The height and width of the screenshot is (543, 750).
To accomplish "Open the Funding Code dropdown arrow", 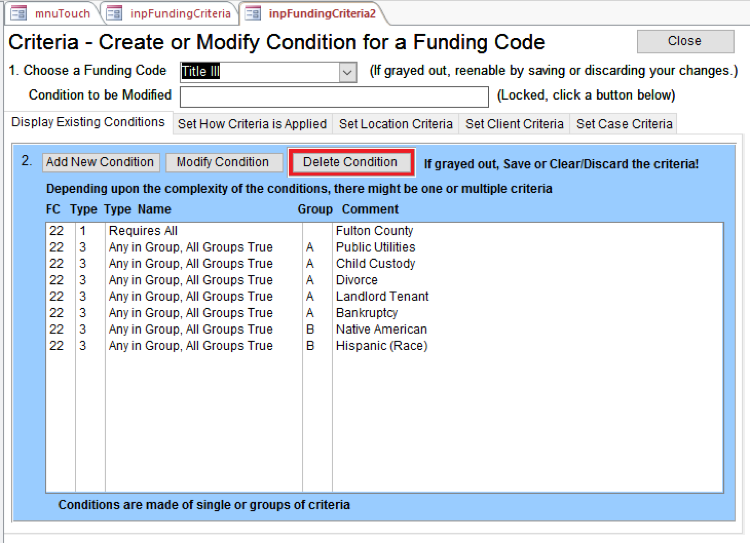I will (x=347, y=72).
